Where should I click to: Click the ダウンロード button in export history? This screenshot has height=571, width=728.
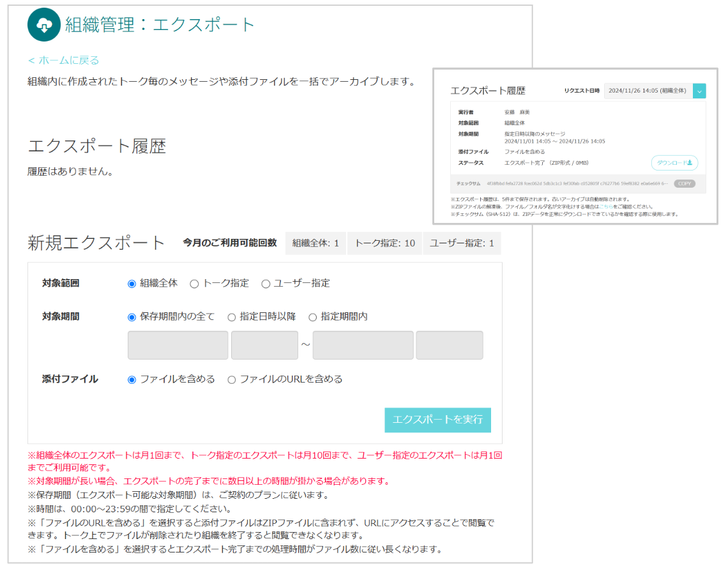click(x=674, y=163)
